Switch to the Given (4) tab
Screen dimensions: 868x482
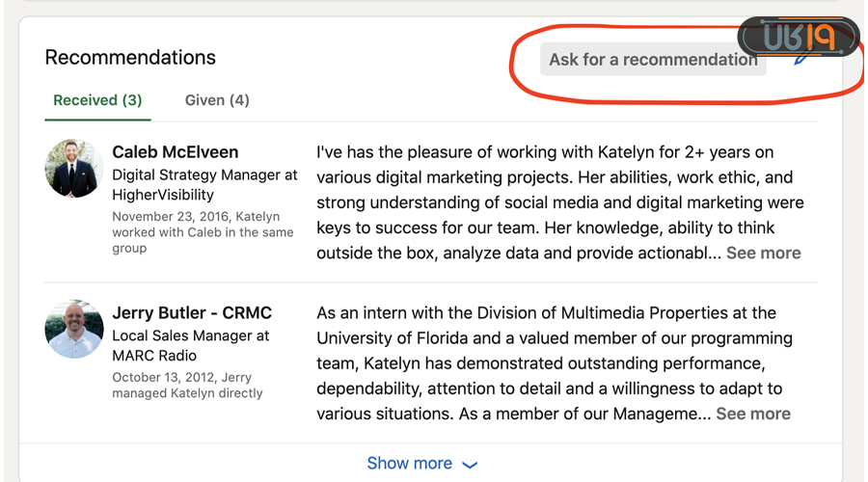(x=217, y=100)
